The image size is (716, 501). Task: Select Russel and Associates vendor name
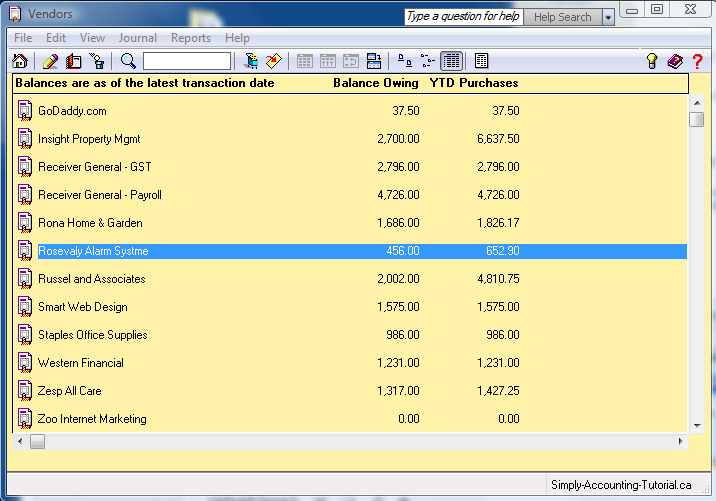pos(92,279)
